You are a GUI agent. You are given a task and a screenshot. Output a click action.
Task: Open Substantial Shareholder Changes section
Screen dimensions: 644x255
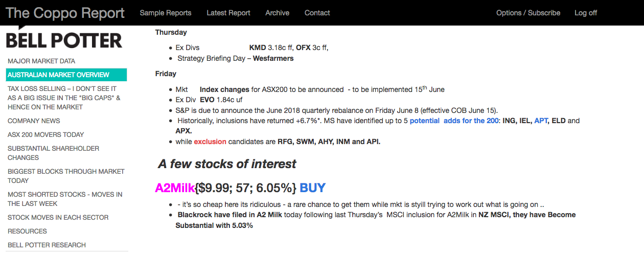click(x=54, y=153)
